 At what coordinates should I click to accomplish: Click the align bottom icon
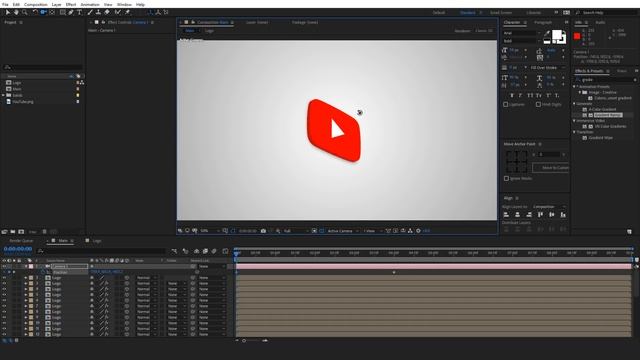point(563,215)
